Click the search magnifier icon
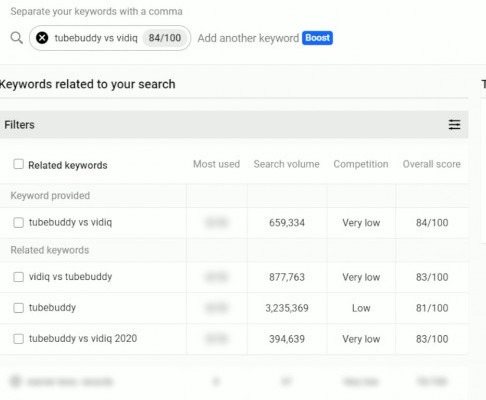Screen dimensions: 486x400 pos(16,38)
